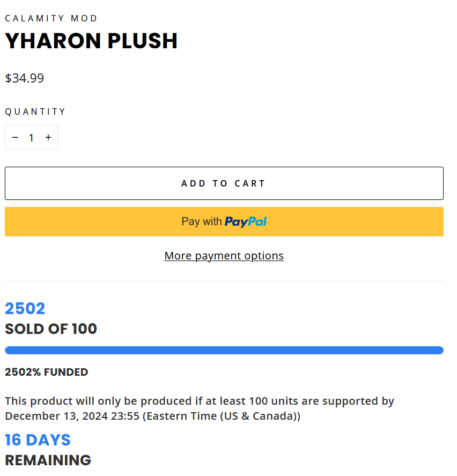Click the 'Pay with' text in PayPal button

point(202,221)
